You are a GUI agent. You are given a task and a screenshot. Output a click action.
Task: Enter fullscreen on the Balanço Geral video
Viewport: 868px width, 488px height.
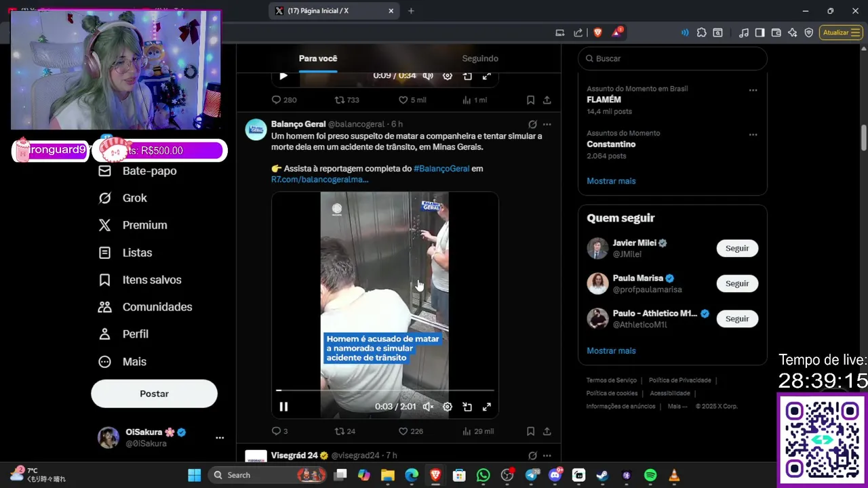(x=487, y=407)
